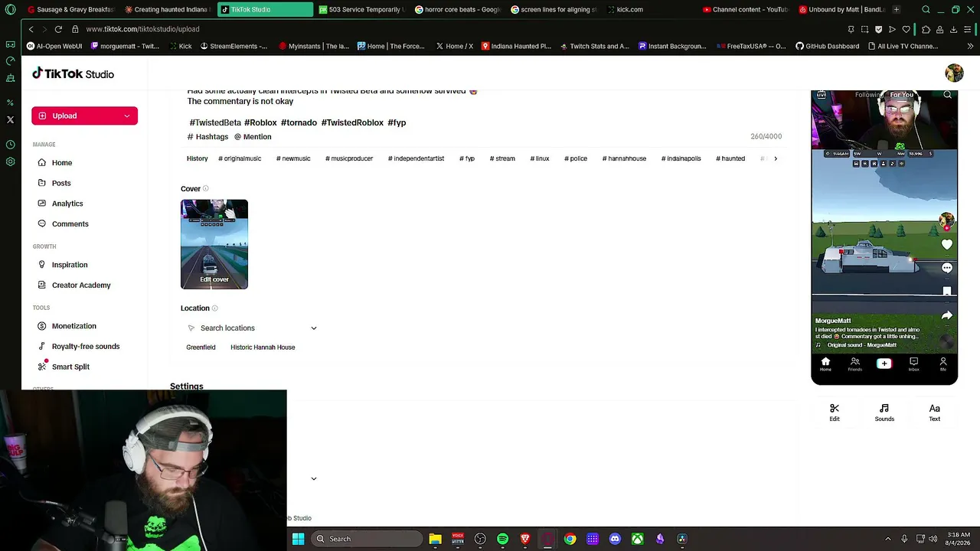
Task: Open the Windows Start menu
Action: coord(299,539)
